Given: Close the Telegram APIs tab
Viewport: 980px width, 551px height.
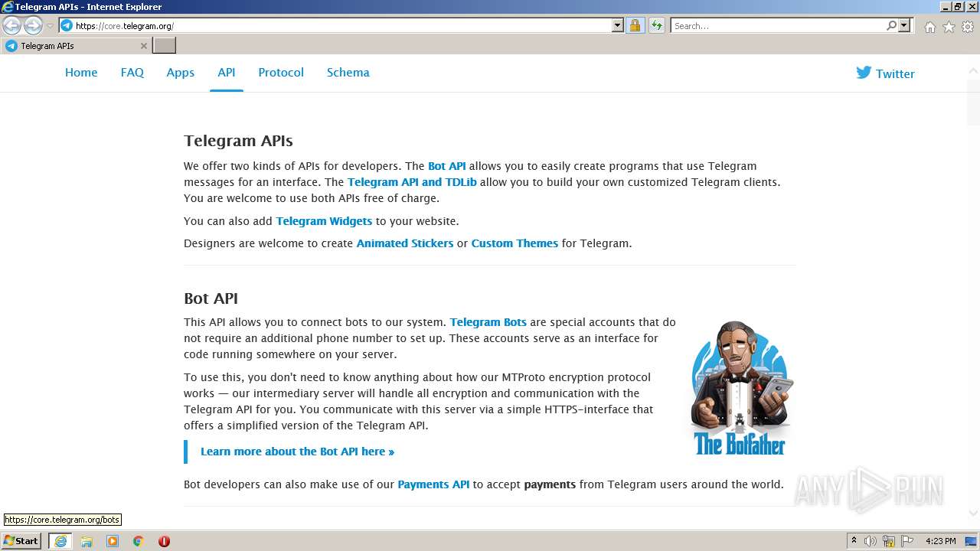Looking at the screenshot, I should click(143, 46).
